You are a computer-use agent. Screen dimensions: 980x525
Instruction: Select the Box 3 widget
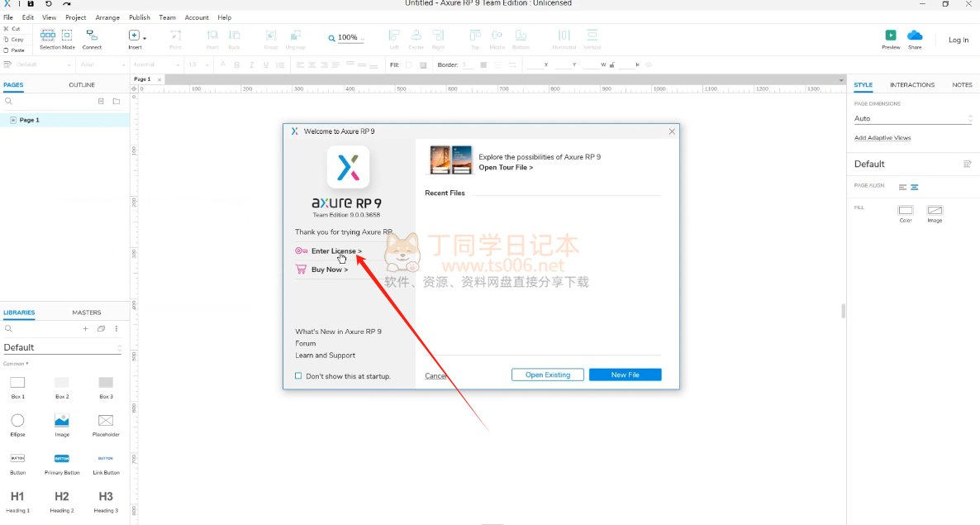(106, 387)
